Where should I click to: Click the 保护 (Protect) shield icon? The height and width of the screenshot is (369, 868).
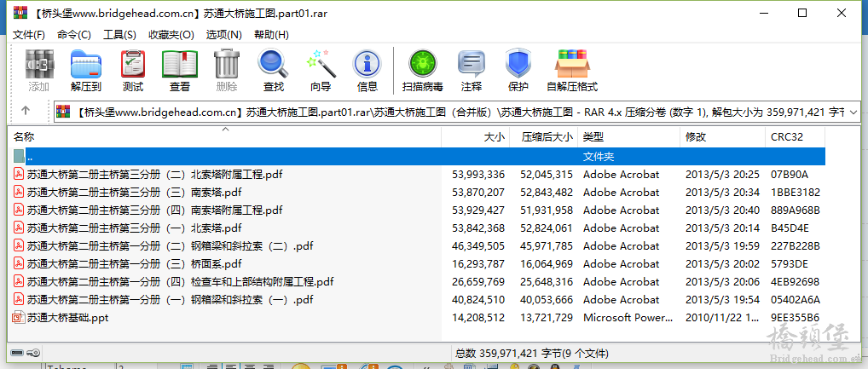518,64
